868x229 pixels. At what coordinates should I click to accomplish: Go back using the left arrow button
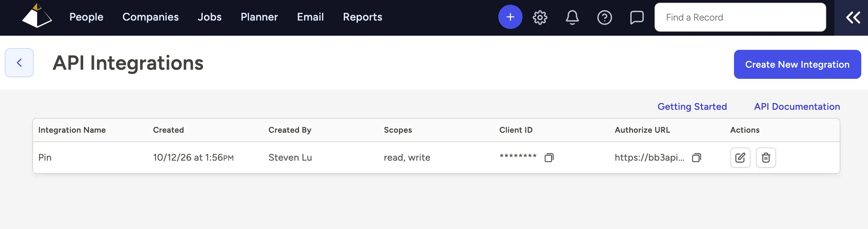coord(19,63)
